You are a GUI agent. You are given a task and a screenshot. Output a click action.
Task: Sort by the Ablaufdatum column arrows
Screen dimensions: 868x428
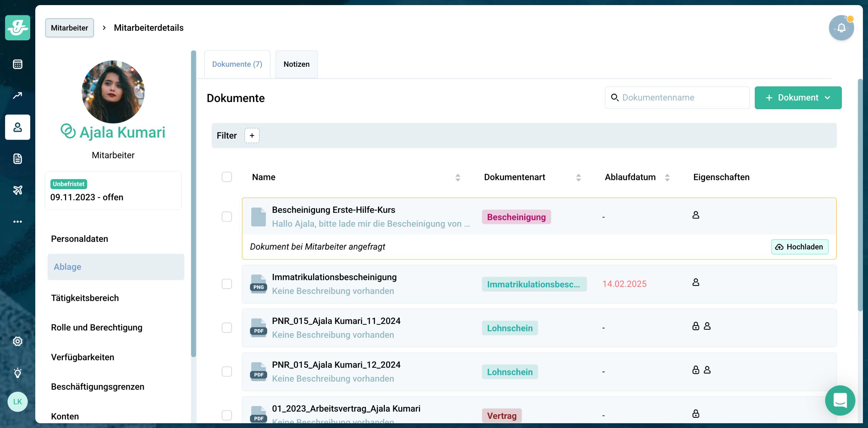click(x=667, y=177)
